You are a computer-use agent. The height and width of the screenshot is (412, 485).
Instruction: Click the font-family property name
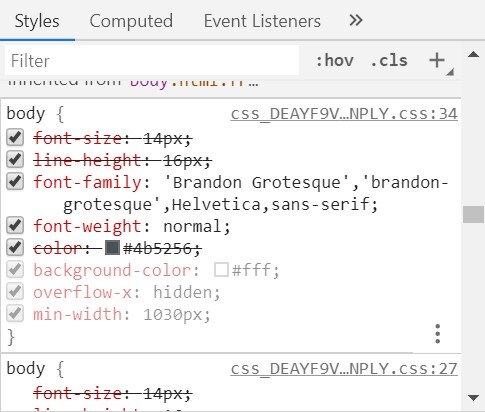pos(88,183)
